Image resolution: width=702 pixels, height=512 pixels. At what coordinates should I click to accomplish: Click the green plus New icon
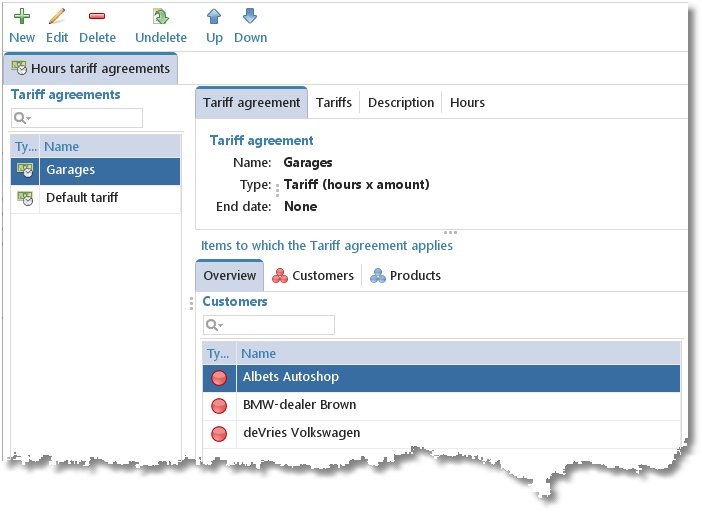(x=21, y=17)
